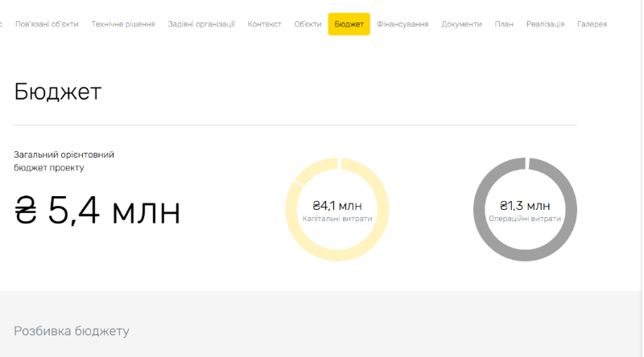Open the Пов'язані об'єкти tab
644x357 pixels.
[x=47, y=24]
